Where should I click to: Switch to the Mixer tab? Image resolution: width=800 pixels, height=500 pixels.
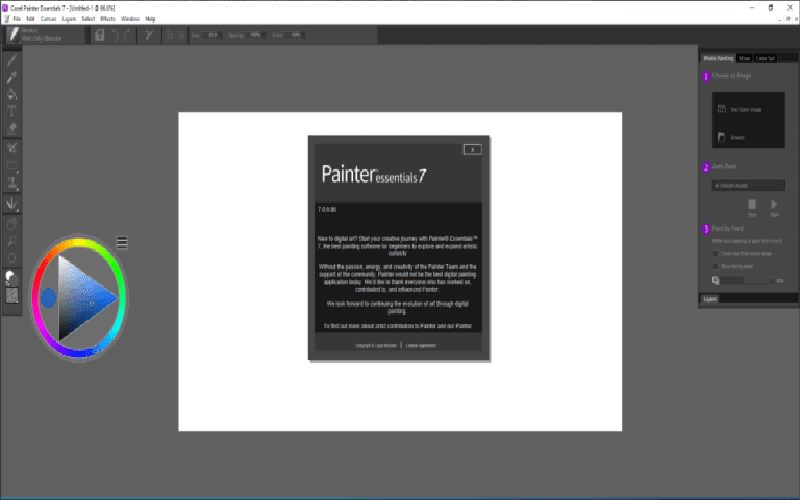(744, 58)
